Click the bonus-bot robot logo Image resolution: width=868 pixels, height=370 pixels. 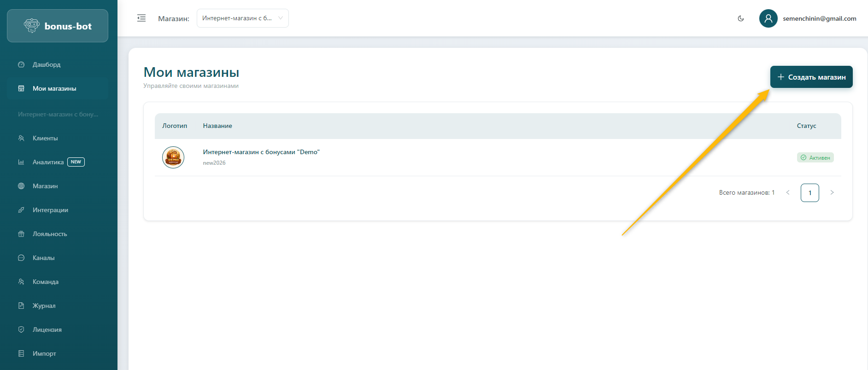[32, 26]
